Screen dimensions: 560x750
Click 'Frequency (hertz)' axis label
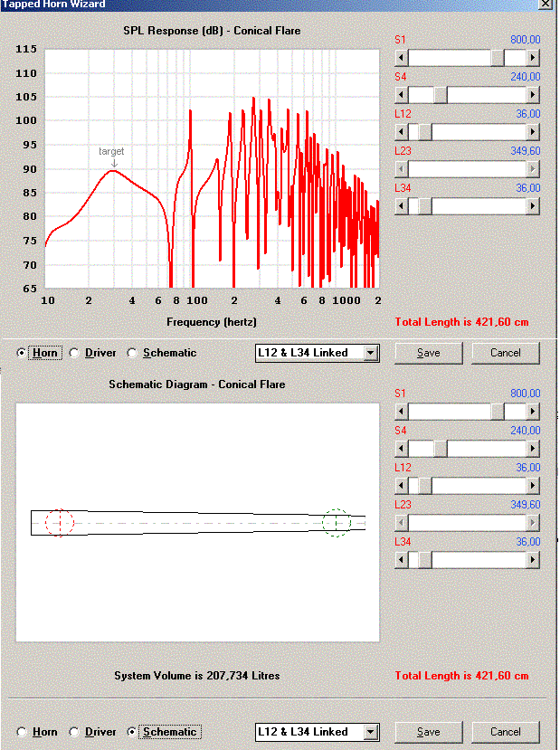coord(212,322)
